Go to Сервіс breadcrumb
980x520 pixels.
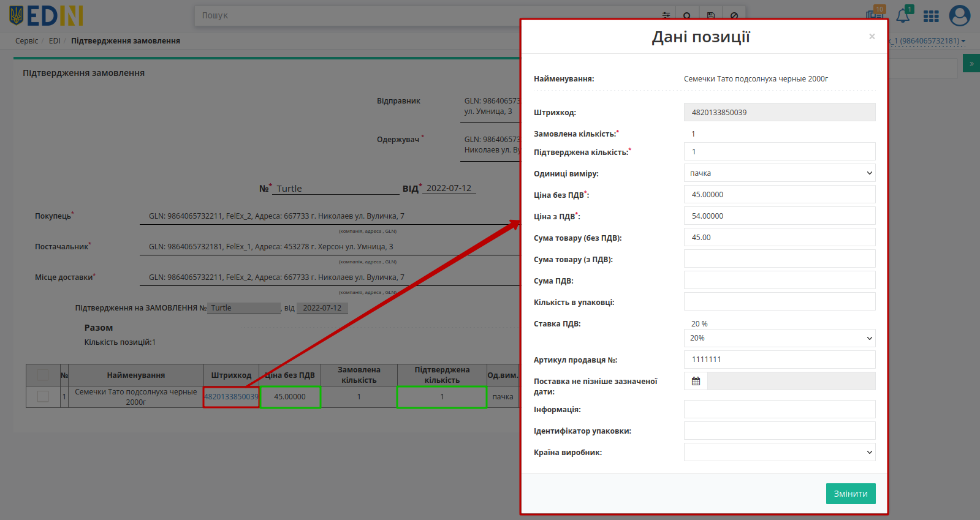click(x=27, y=41)
